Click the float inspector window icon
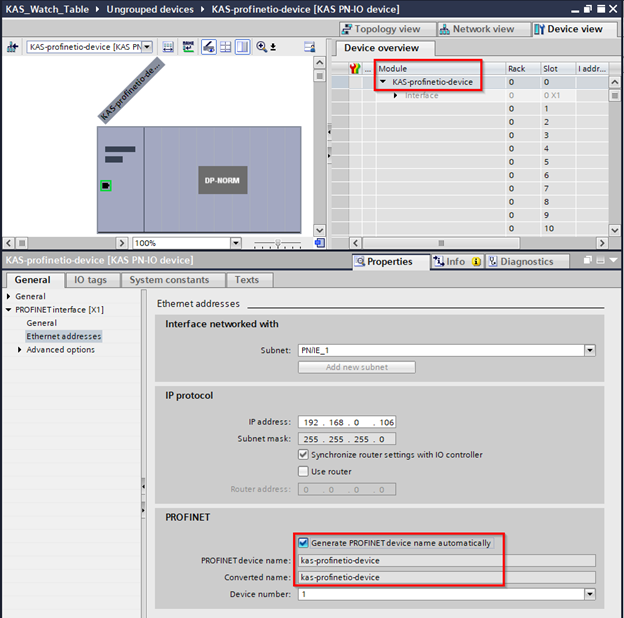 pyautogui.click(x=588, y=260)
